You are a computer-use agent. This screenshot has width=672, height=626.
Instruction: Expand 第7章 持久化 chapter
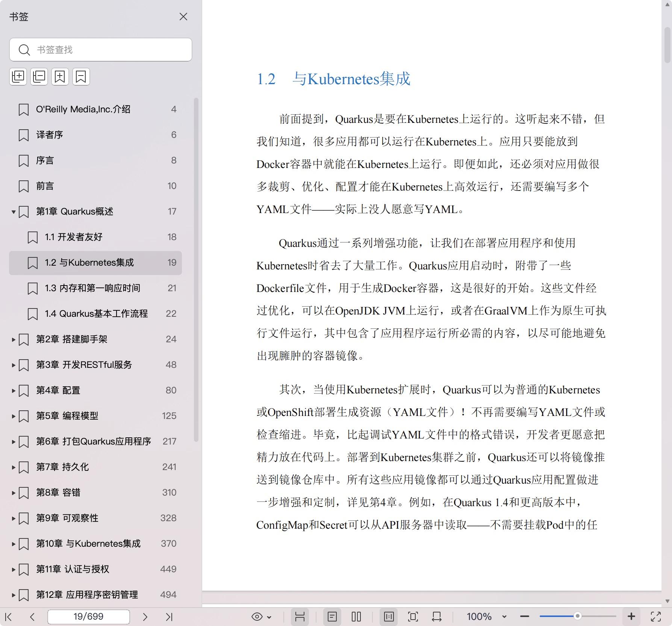(x=14, y=467)
